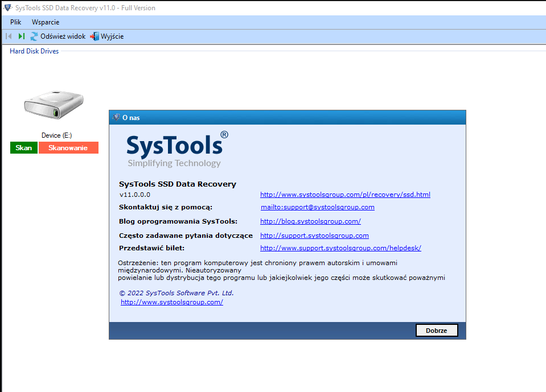
Task: Click the Dobrze button
Action: (x=437, y=331)
